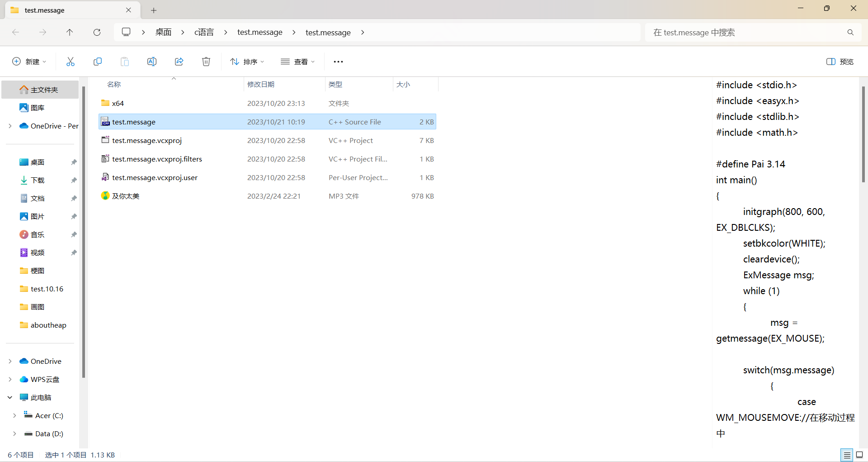
Task: Select the x64 folder
Action: [267, 103]
